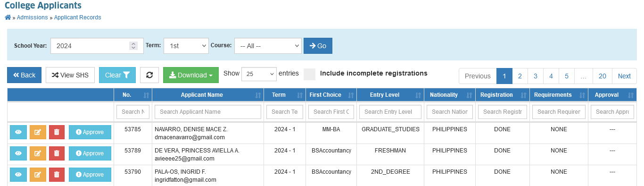The width and height of the screenshot is (644, 186).
Task: Open the Term dropdown
Action: tap(186, 46)
